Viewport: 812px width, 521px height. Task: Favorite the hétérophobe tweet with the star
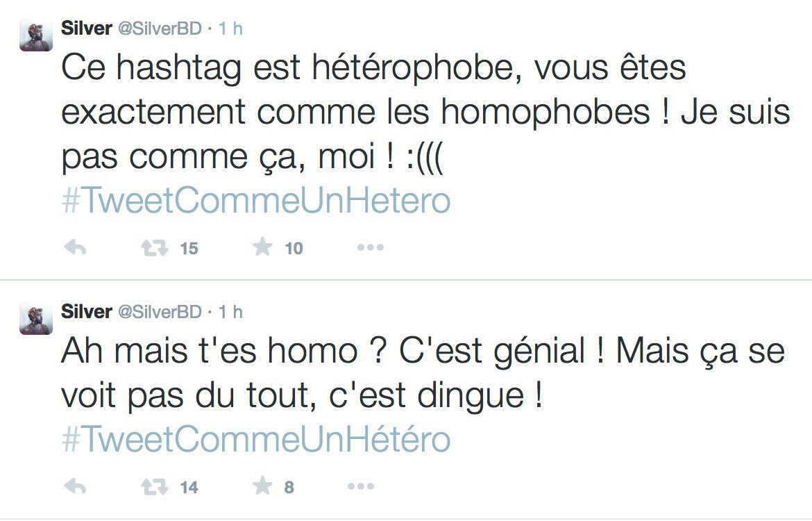pyautogui.click(x=262, y=245)
